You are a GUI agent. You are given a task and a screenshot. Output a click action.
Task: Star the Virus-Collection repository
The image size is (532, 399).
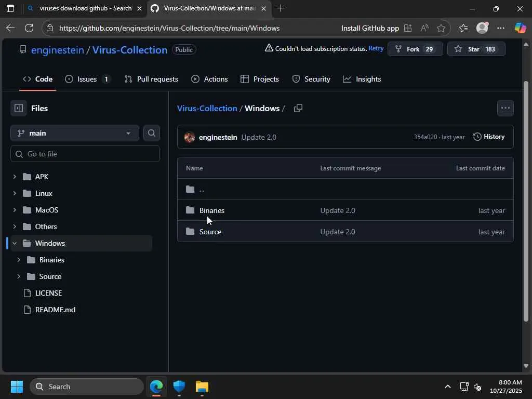point(476,49)
